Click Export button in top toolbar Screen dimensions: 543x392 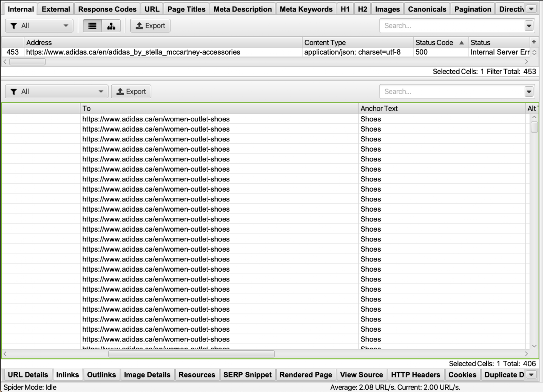point(150,26)
